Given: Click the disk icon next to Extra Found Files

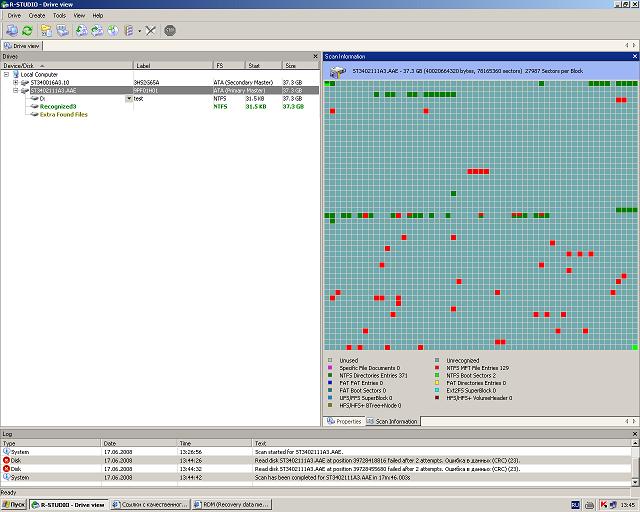Looking at the screenshot, I should point(35,115).
